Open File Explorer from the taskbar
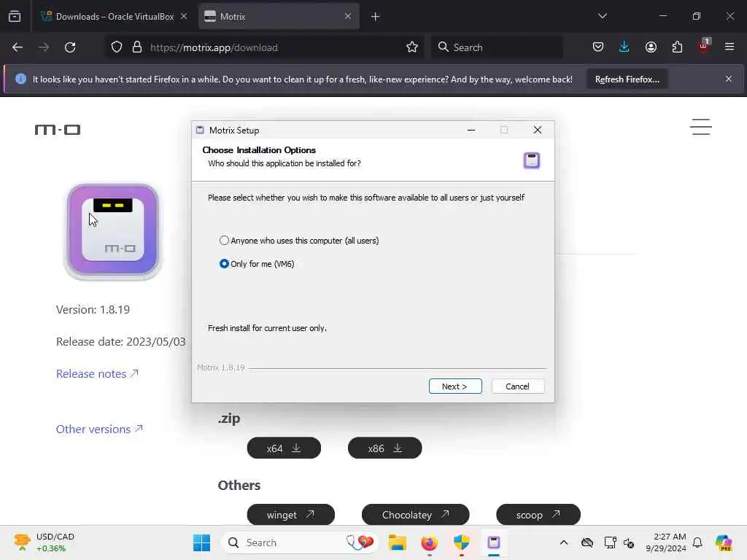 [398, 542]
